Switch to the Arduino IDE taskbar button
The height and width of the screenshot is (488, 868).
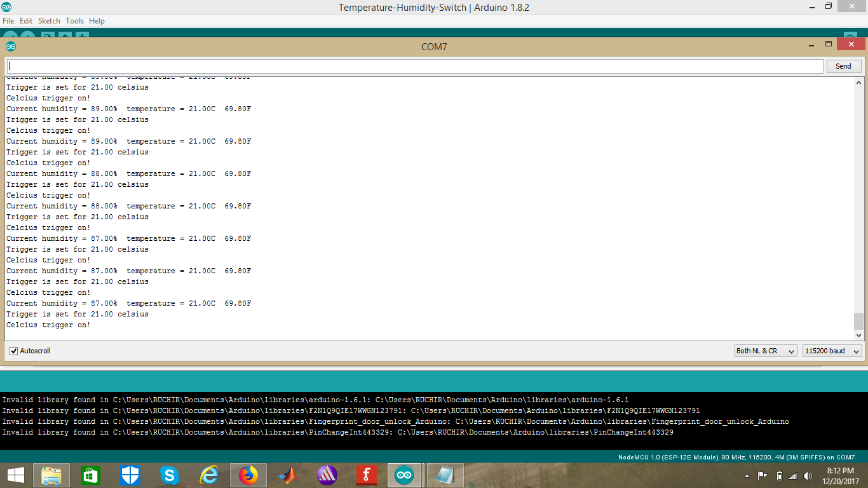403,475
